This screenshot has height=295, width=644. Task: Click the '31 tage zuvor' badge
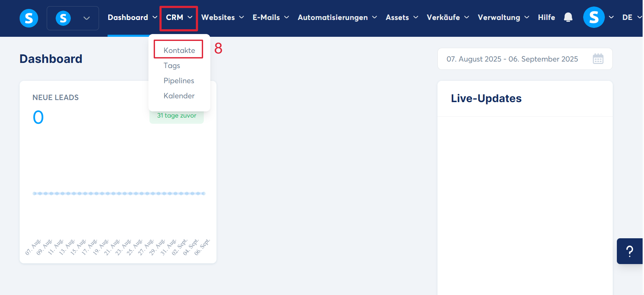pos(177,116)
